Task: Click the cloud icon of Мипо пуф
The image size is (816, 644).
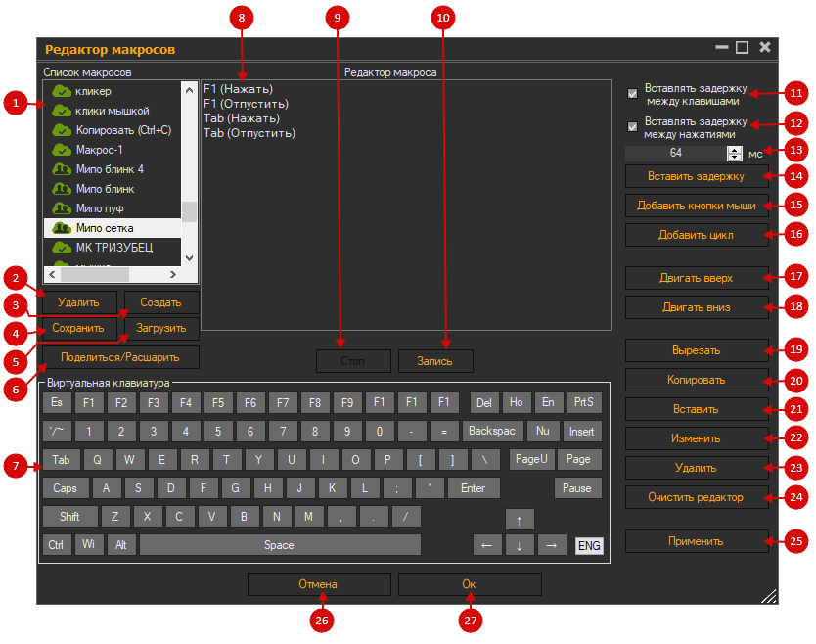Action: click(x=62, y=208)
